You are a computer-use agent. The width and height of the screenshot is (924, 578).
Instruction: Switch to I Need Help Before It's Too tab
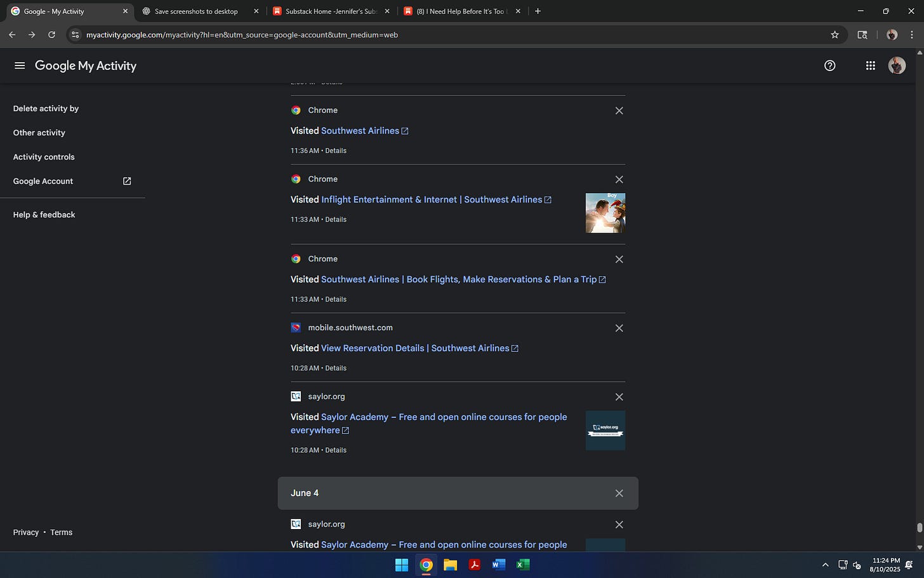pos(461,11)
